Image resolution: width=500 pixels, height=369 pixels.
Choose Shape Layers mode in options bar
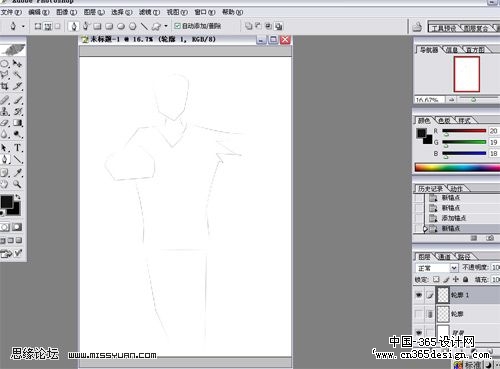[x=38, y=26]
